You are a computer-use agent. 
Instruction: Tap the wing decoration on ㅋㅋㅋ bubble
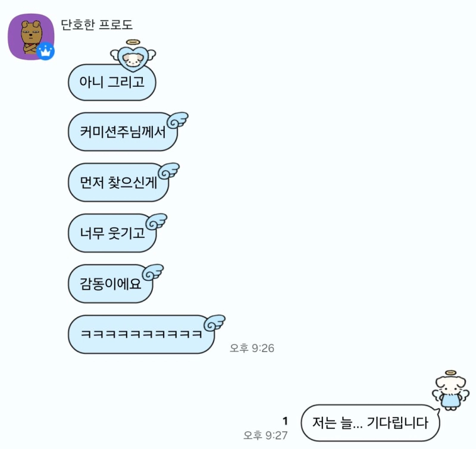(214, 323)
